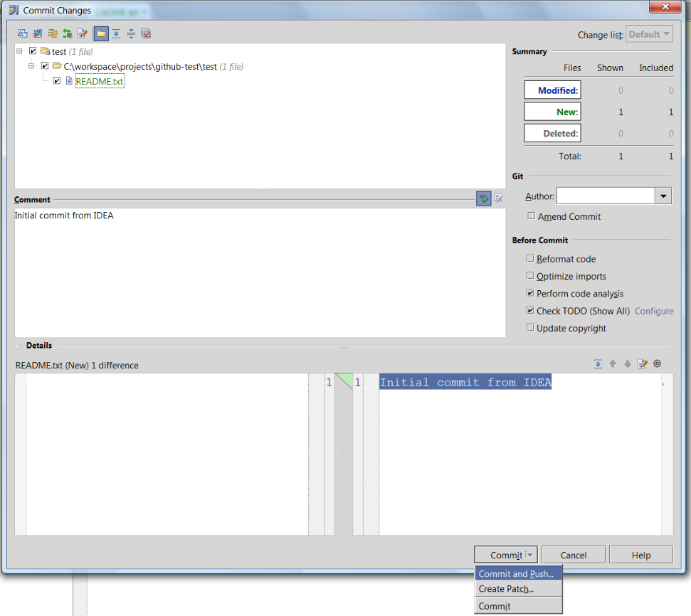This screenshot has height=616, width=691.
Task: Click the README.txt file icon
Action: 69,80
